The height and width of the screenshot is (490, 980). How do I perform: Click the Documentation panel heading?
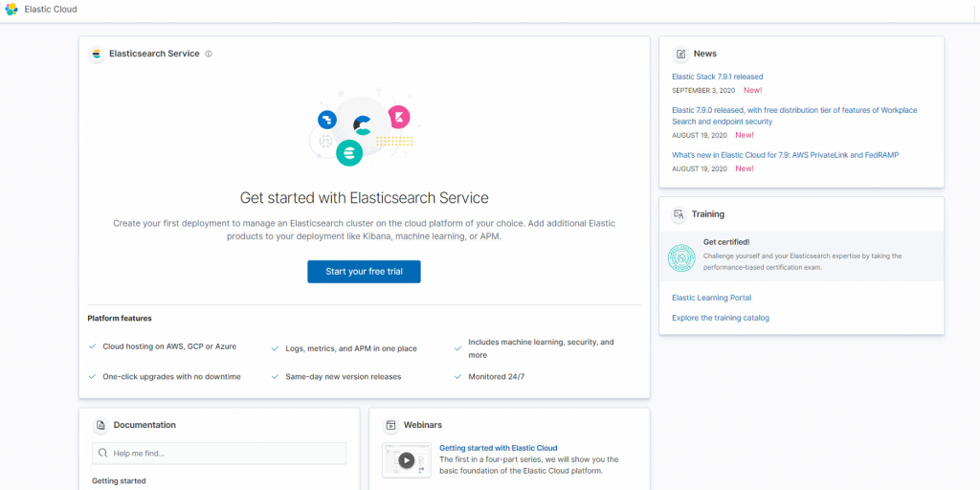click(x=145, y=425)
